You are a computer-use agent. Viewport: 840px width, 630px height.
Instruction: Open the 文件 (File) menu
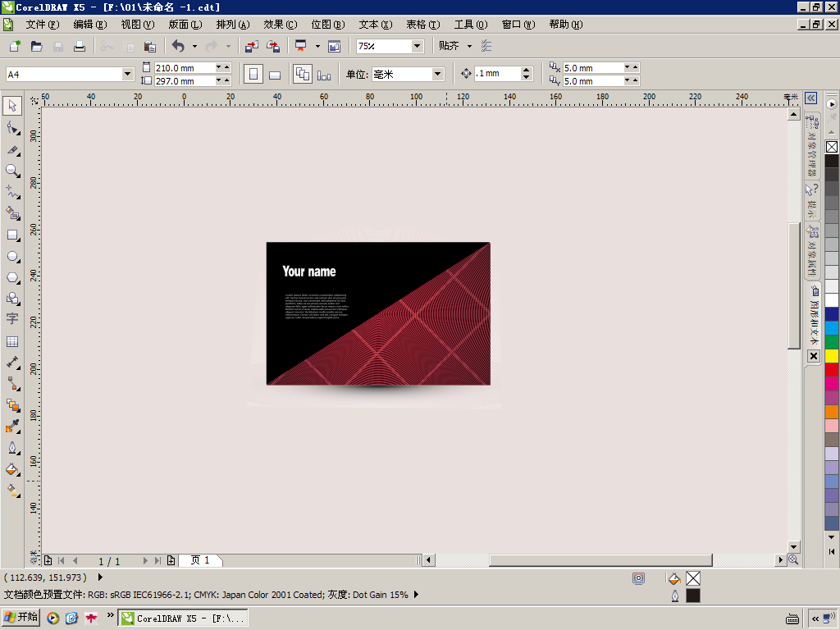(x=42, y=25)
